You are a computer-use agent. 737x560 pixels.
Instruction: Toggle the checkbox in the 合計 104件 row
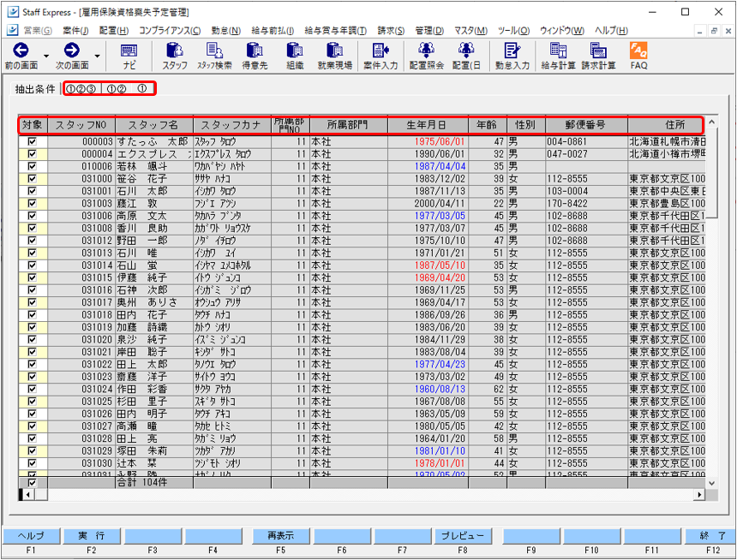[32, 482]
